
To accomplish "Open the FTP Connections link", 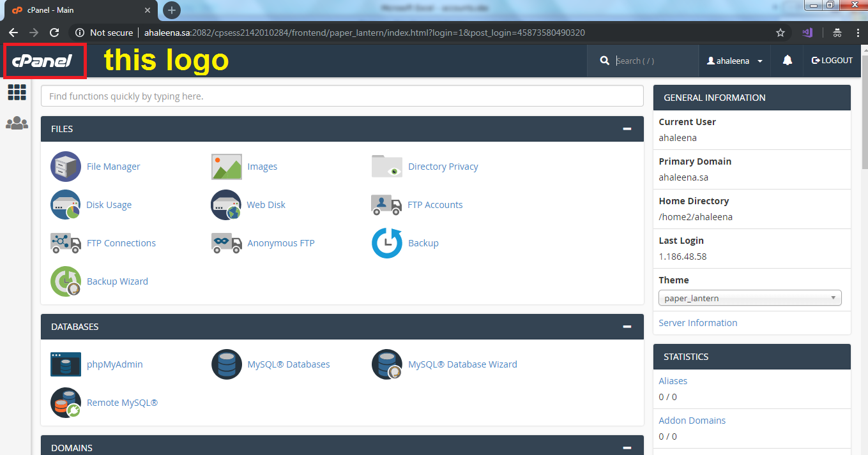I will pyautogui.click(x=121, y=243).
